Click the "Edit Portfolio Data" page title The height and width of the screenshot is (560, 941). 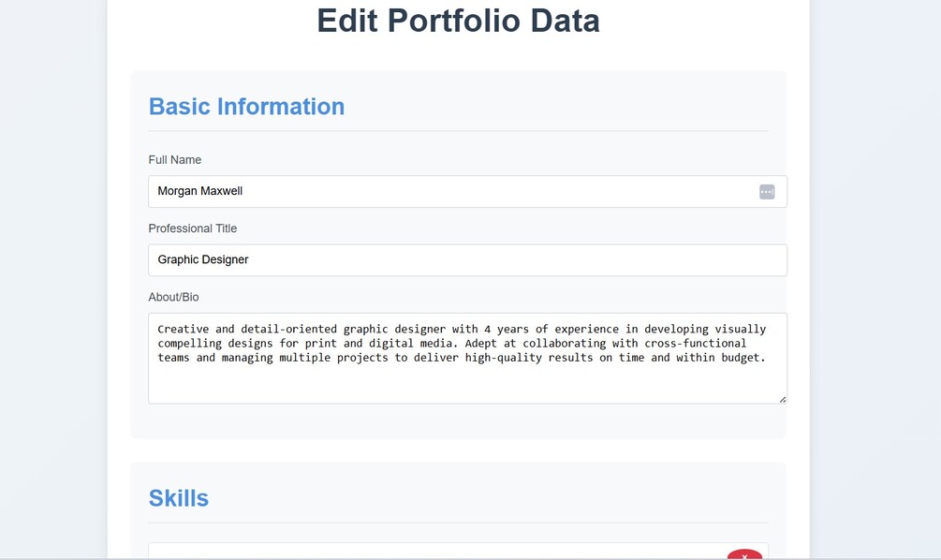click(x=458, y=21)
